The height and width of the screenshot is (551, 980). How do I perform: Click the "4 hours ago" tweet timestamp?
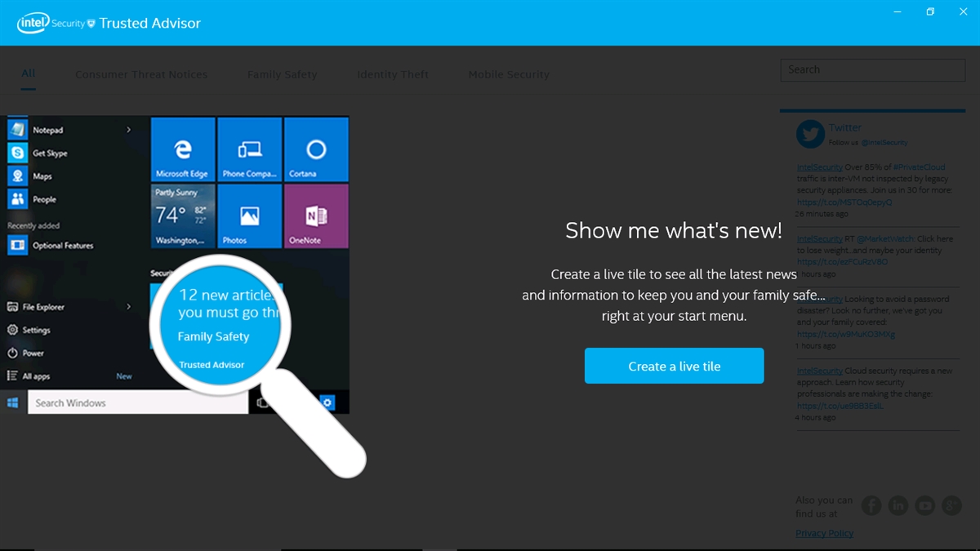816,417
